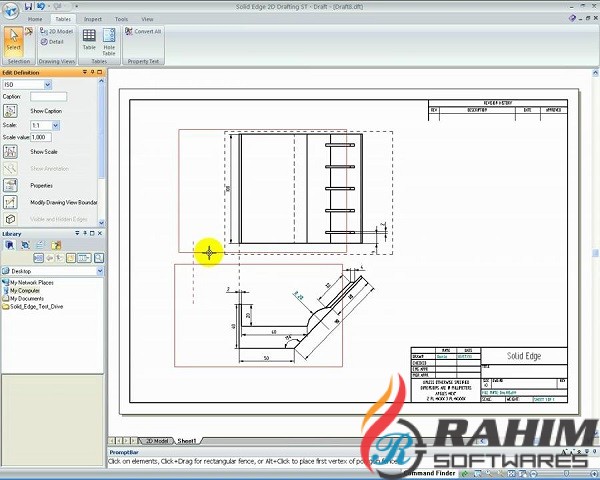This screenshot has height=480, width=600.
Task: Click the green arrow icon beside Command Finder
Action: [464, 474]
